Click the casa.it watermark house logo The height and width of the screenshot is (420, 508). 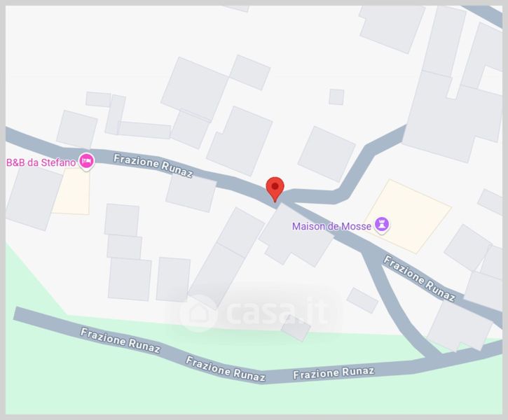point(198,313)
